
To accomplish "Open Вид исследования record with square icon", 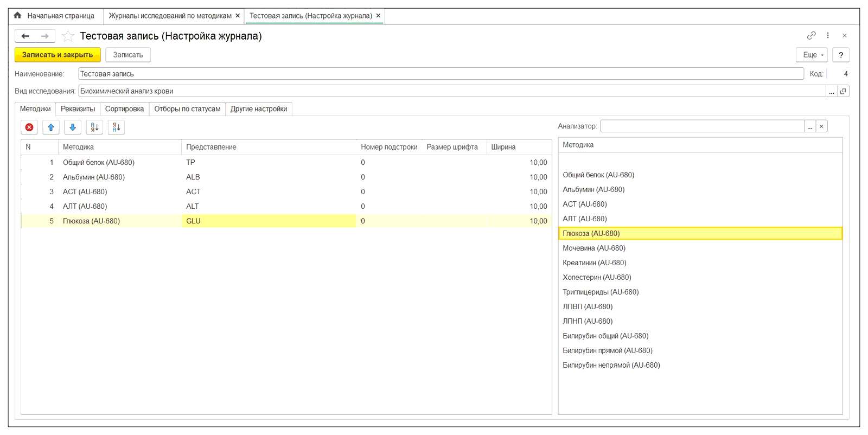I will coord(843,91).
